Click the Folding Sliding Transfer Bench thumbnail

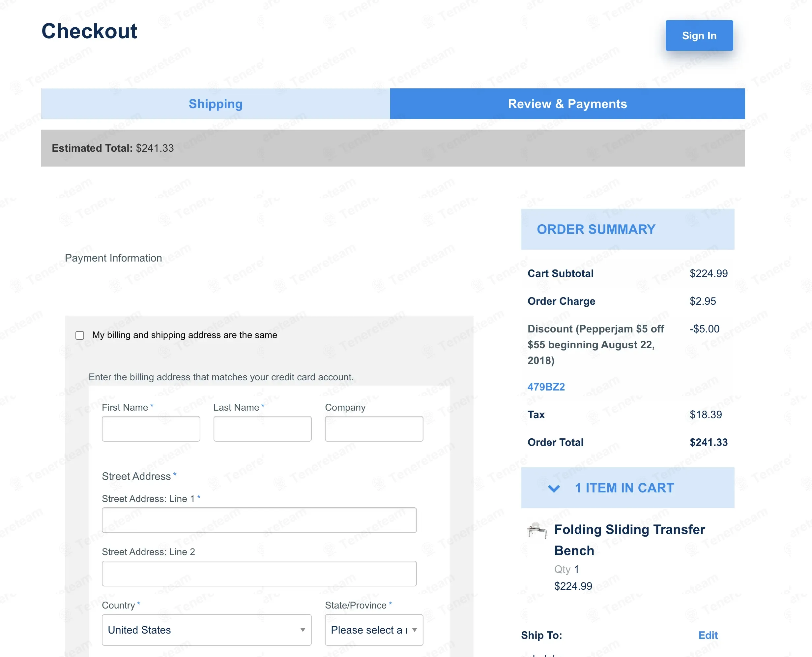click(537, 530)
